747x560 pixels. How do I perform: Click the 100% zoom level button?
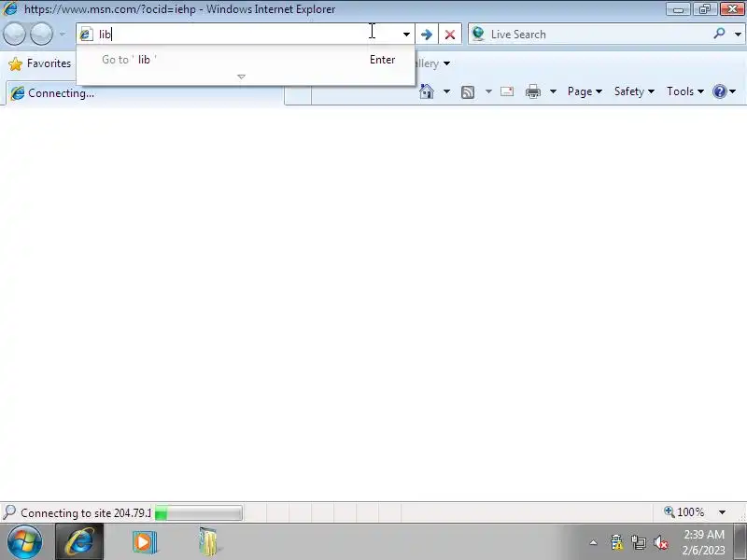coord(684,511)
